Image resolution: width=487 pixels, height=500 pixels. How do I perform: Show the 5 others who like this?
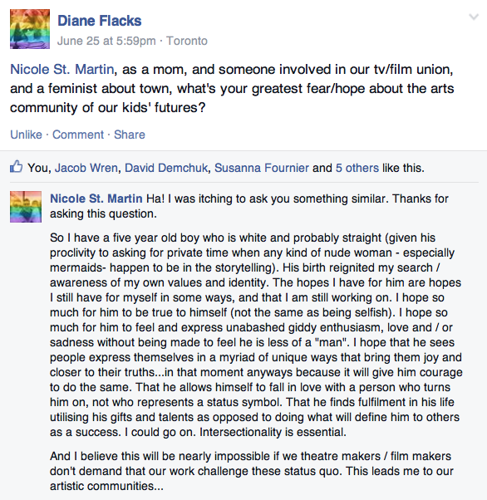(357, 168)
